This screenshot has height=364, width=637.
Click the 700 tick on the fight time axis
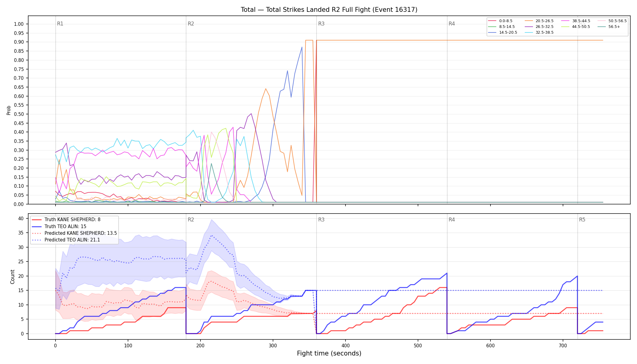pos(563,345)
